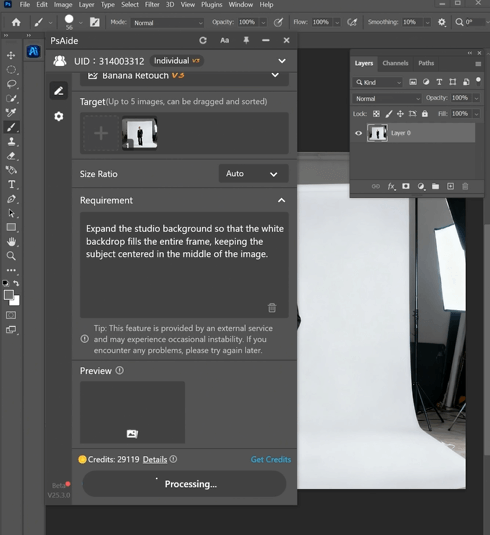Switch to the Channels tab
Viewport: 490px width, 535px height.
point(395,63)
